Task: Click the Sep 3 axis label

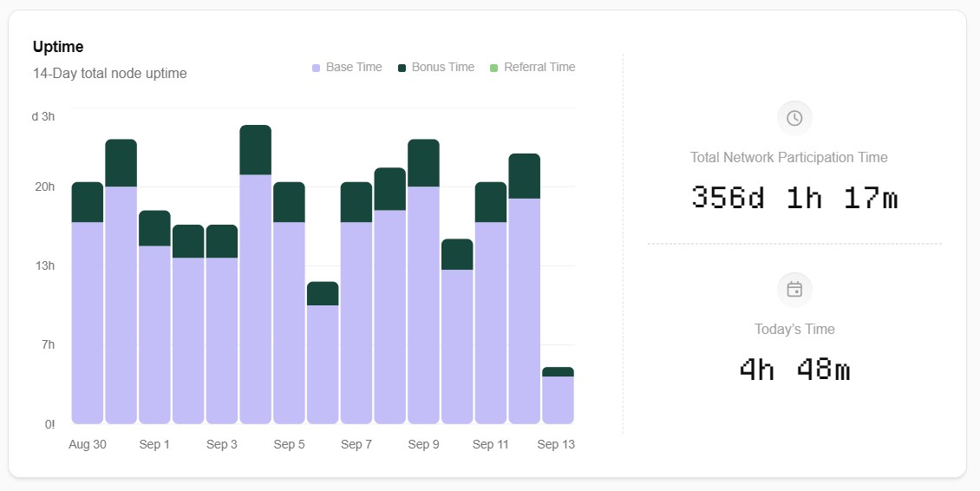Action: (x=222, y=444)
